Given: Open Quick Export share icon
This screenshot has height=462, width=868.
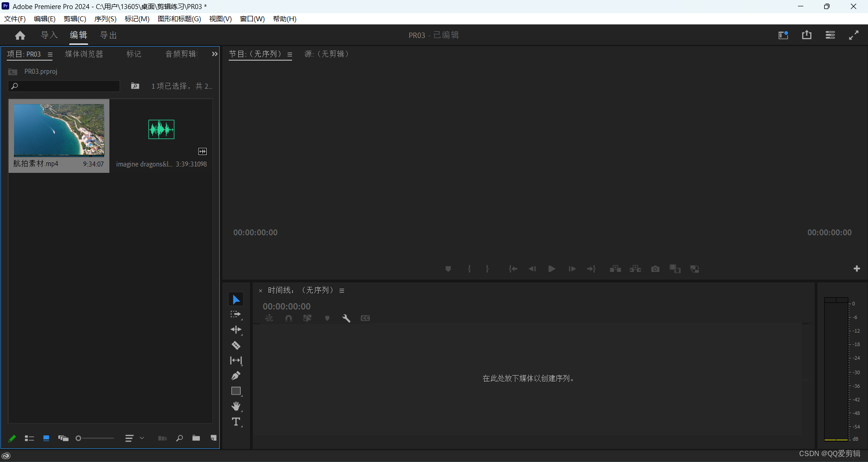Looking at the screenshot, I should point(807,35).
